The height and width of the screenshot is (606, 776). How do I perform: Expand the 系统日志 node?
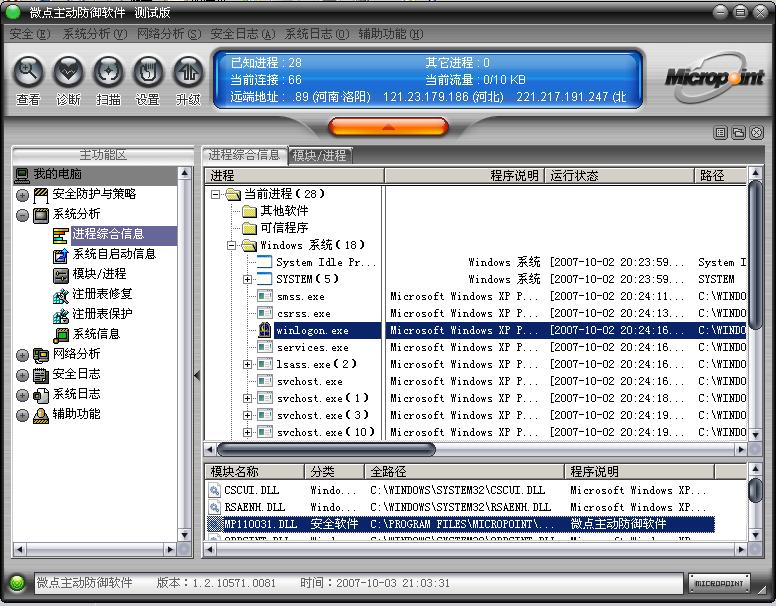[x=22, y=395]
